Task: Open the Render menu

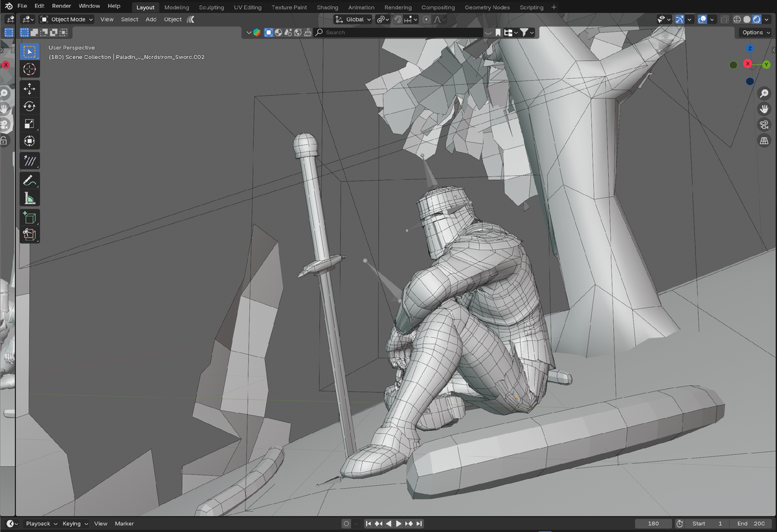Action: (x=62, y=6)
